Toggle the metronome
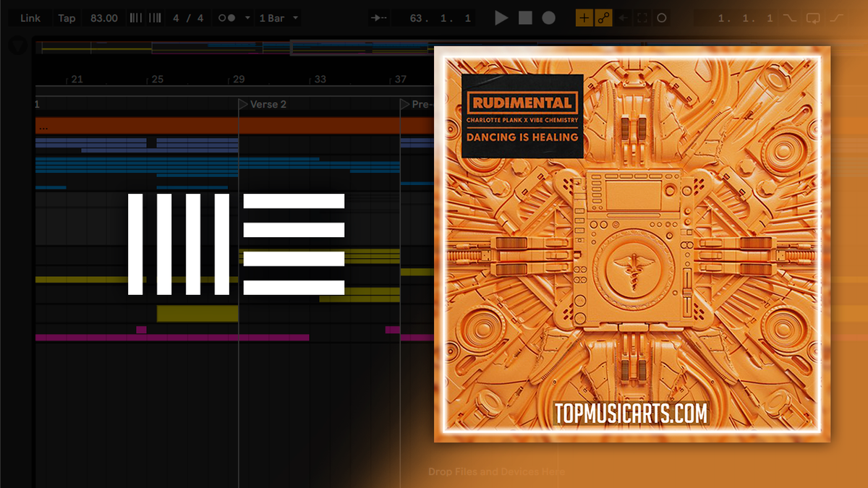Screen dimensions: 868x488 coord(227,18)
